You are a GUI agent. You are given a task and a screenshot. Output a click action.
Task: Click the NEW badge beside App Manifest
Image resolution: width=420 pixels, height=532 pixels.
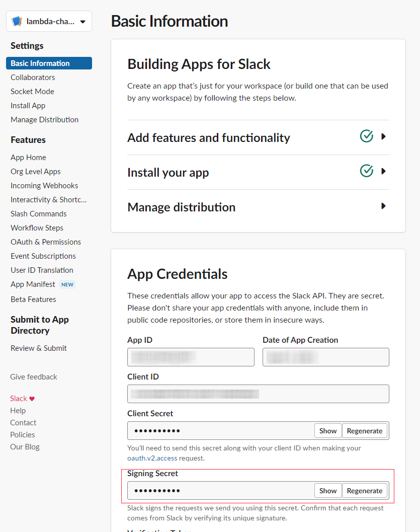point(67,284)
